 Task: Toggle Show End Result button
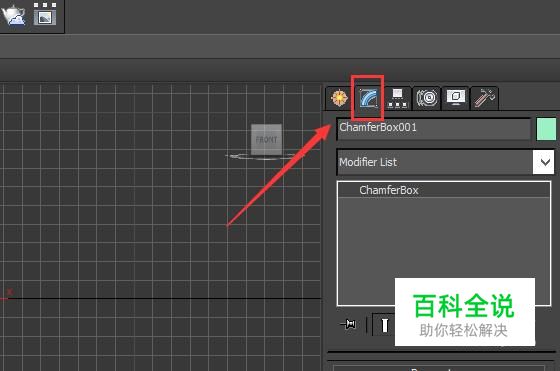point(384,325)
